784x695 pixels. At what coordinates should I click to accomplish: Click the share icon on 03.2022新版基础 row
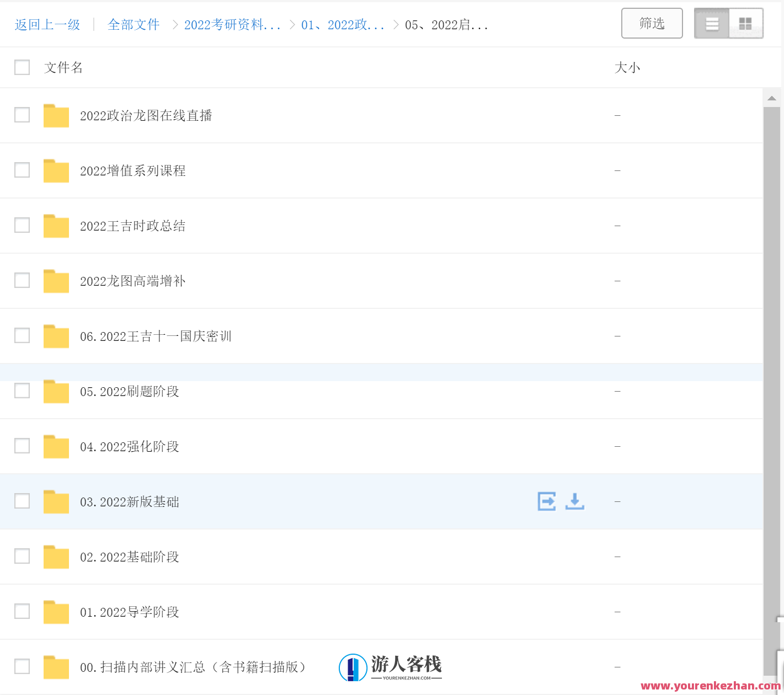click(x=546, y=501)
